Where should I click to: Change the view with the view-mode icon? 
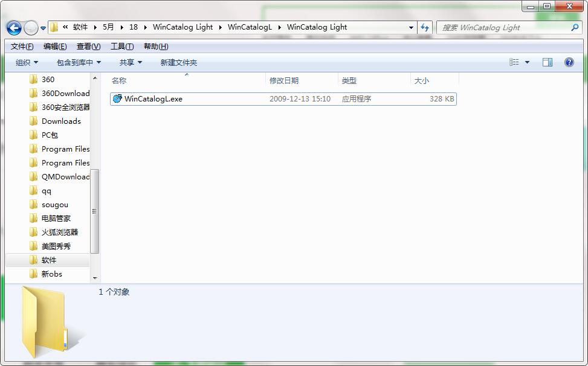tap(514, 62)
